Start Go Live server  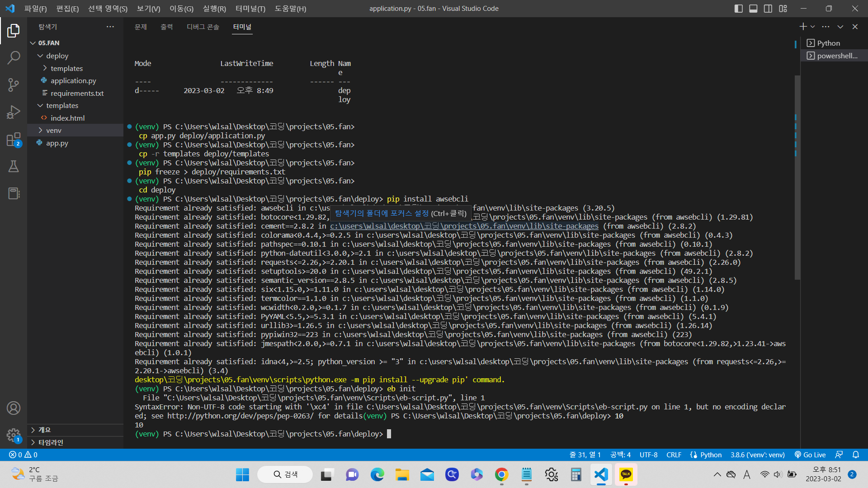(810, 455)
